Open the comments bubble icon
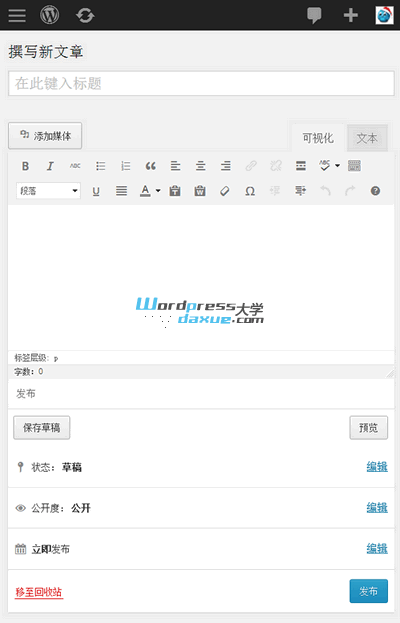The image size is (400, 623). [314, 15]
